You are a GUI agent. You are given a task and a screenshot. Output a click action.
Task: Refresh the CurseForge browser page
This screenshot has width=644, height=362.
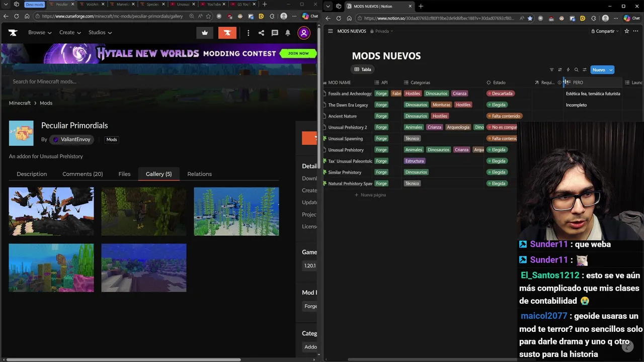tap(17, 16)
